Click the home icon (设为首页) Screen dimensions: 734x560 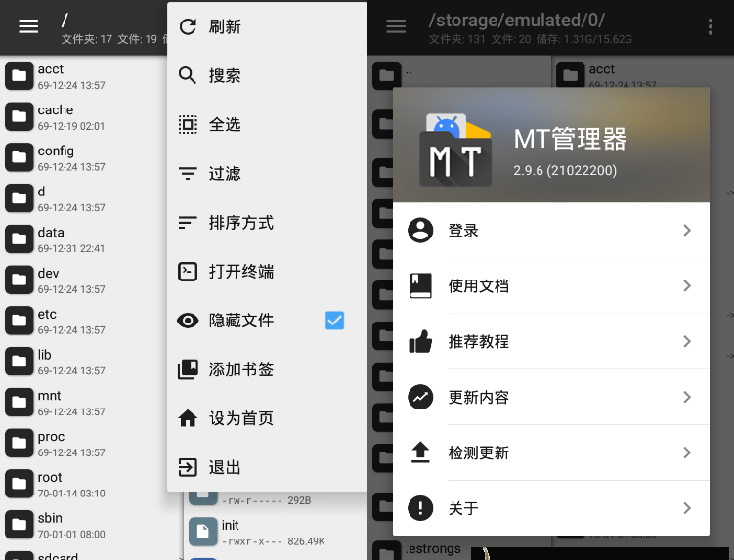(x=188, y=418)
